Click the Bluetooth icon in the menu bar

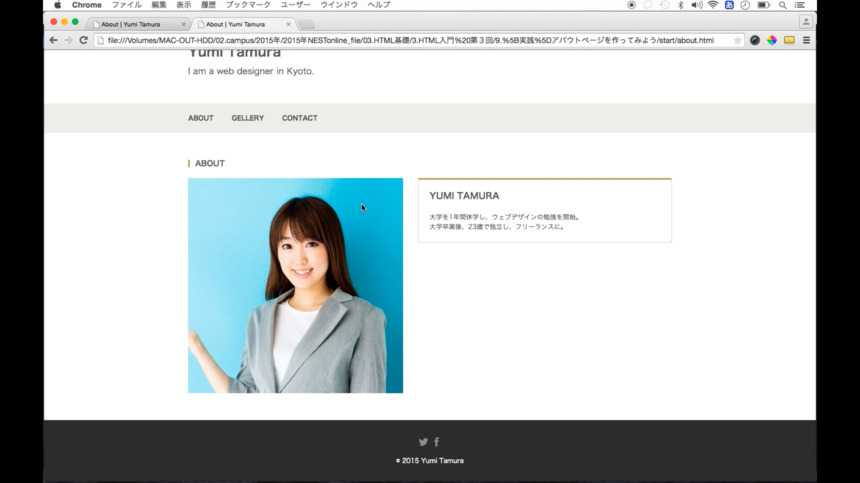coord(681,5)
